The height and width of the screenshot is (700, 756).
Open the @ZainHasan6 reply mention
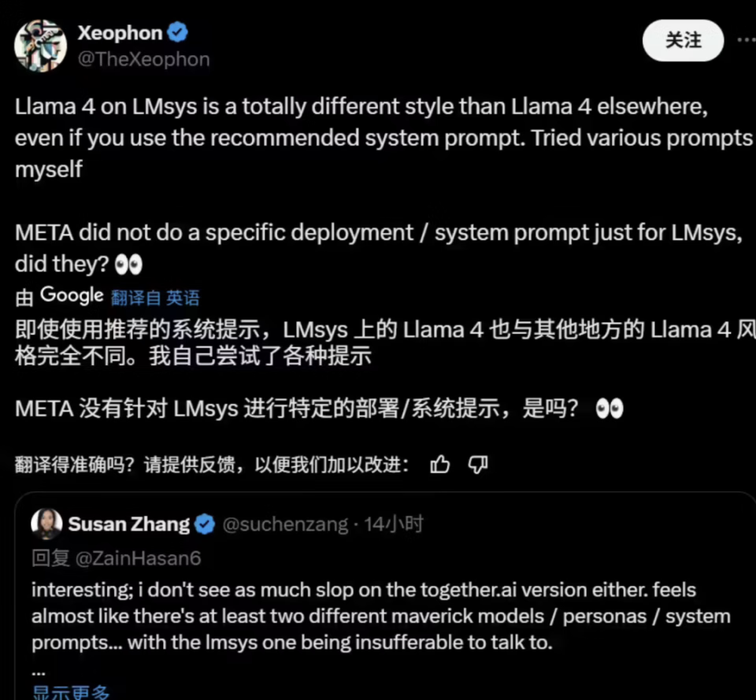(139, 558)
